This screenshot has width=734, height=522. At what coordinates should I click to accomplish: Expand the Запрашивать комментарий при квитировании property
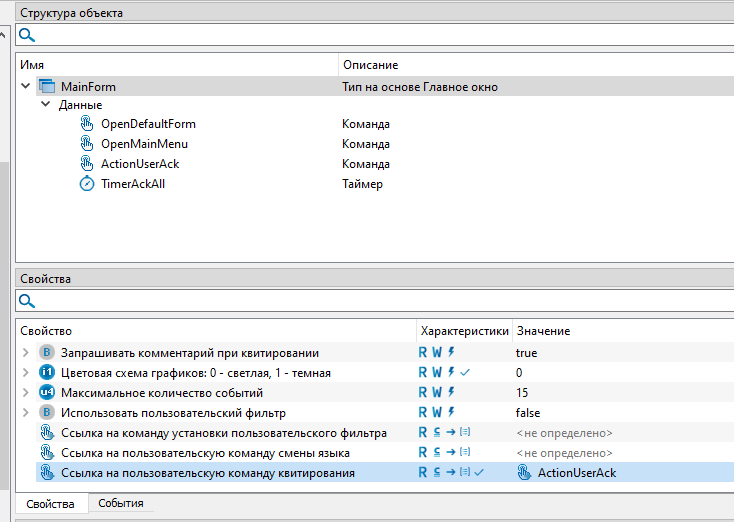25,353
